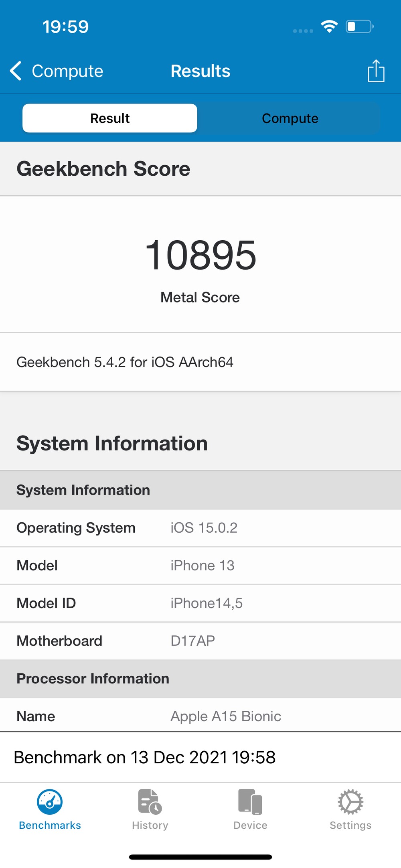Select the Motherboard D17AP row
401x868 pixels.
pyautogui.click(x=200, y=641)
